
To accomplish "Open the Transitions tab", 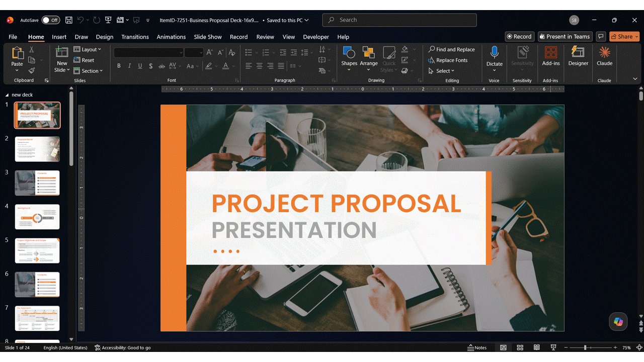I will 135,37.
